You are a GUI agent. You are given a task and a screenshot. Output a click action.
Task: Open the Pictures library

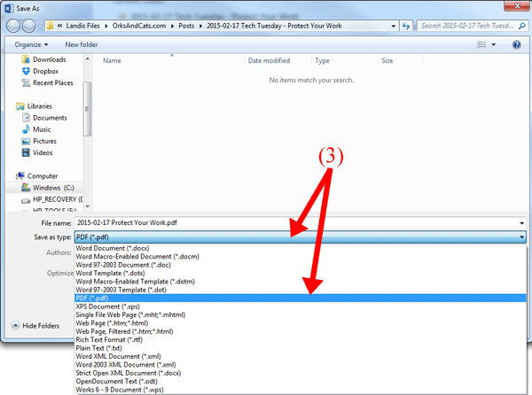(39, 142)
